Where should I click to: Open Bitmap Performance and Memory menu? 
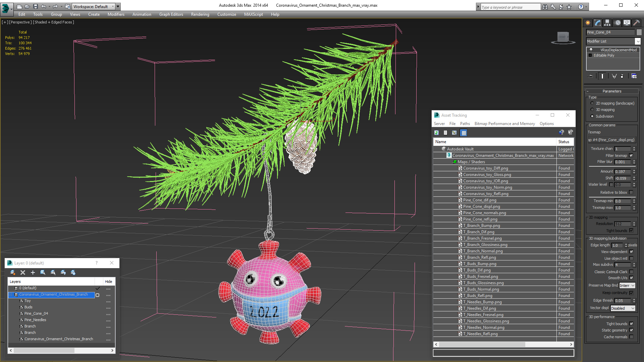click(x=504, y=124)
